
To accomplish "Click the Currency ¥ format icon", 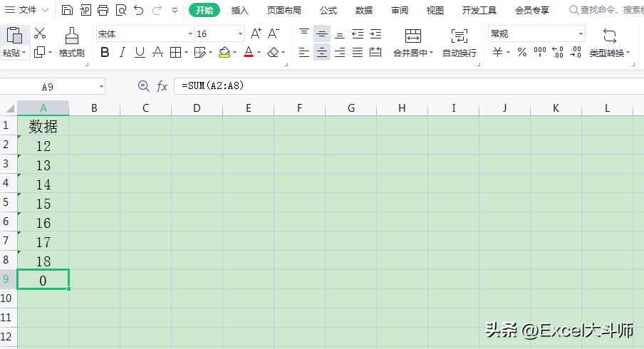I will [497, 52].
